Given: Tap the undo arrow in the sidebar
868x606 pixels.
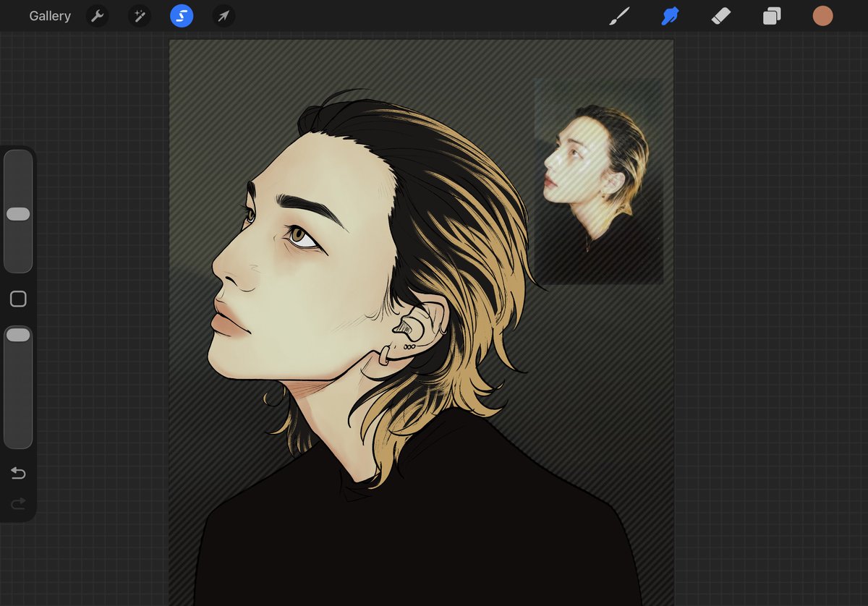Looking at the screenshot, I should pos(18,473).
